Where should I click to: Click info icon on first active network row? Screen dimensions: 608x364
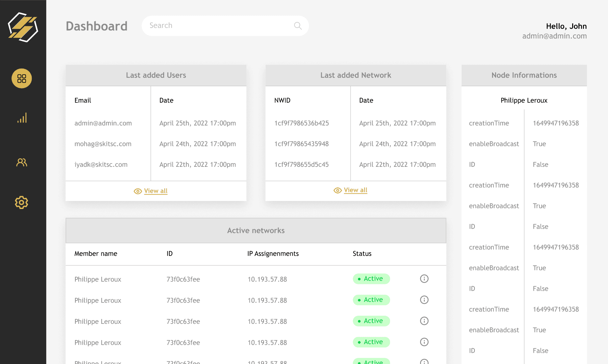tap(424, 279)
